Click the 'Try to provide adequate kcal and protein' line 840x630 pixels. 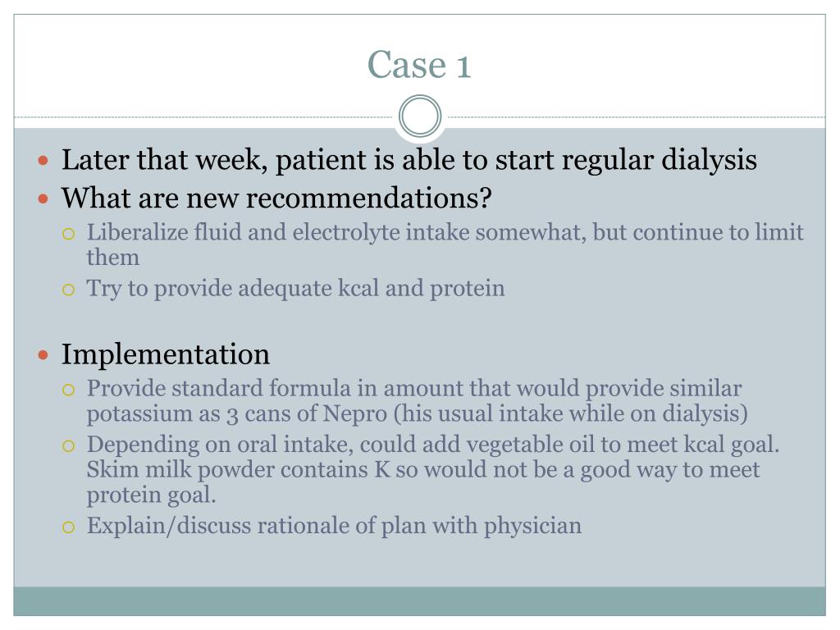(295, 289)
